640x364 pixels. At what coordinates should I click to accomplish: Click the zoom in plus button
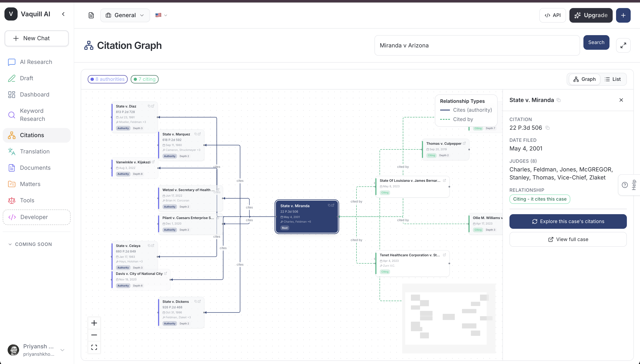[94, 323]
